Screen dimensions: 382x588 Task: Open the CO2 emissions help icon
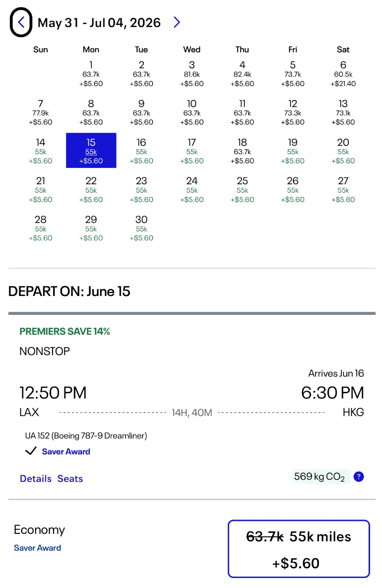pyautogui.click(x=359, y=477)
